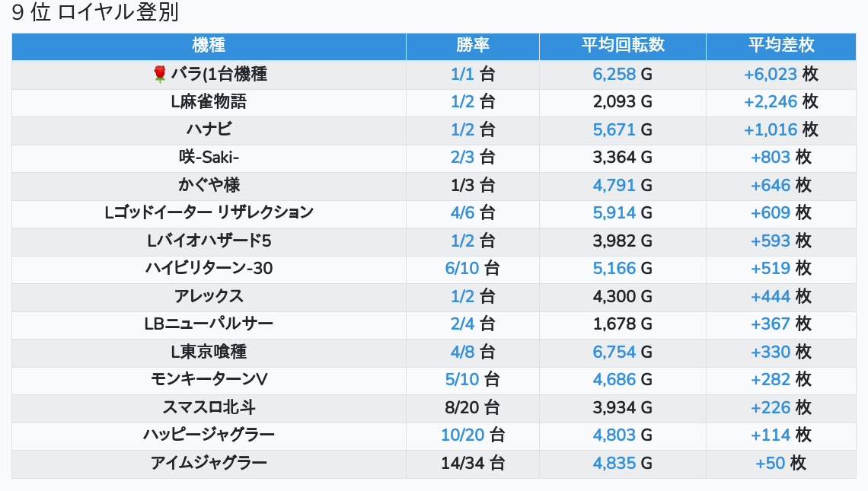
Task: Click the +444 link in アレックス row
Action: [x=770, y=296]
